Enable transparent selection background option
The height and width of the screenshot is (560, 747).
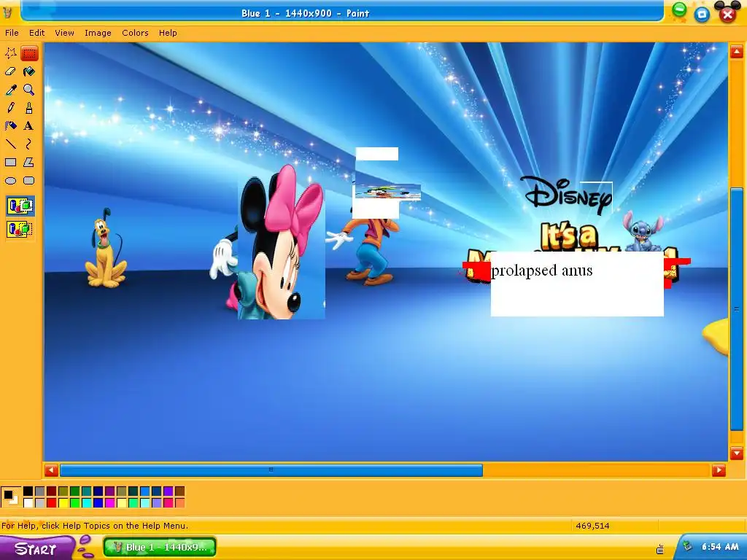coord(20,229)
